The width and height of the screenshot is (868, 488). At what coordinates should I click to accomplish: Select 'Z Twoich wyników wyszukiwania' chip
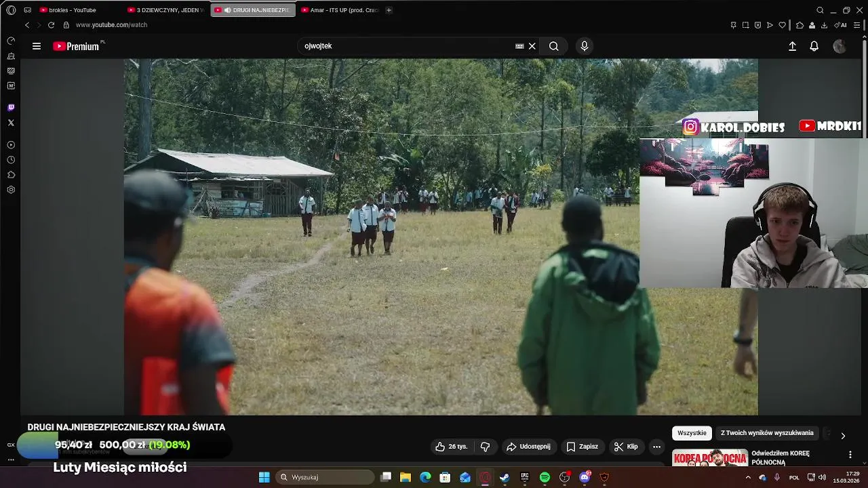767,433
